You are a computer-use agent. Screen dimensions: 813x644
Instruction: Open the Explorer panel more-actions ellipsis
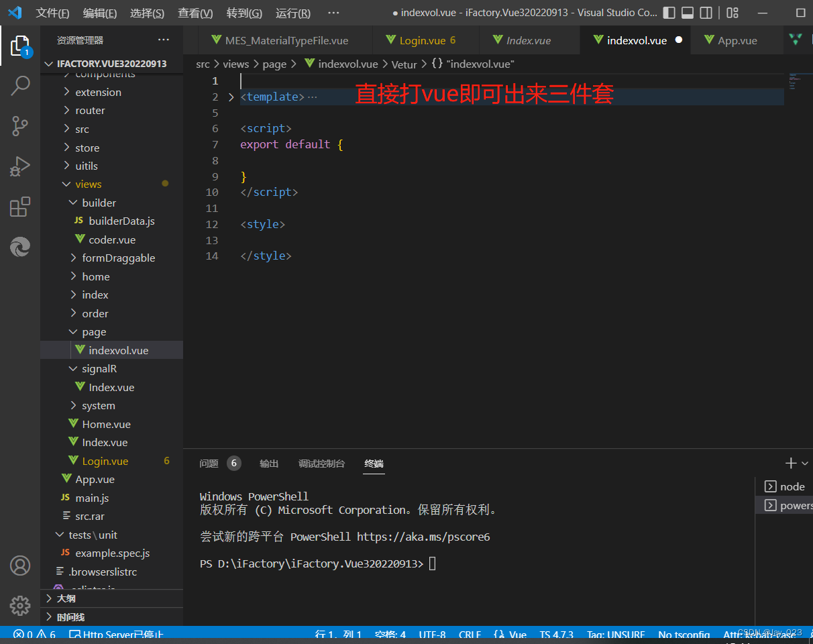point(164,40)
